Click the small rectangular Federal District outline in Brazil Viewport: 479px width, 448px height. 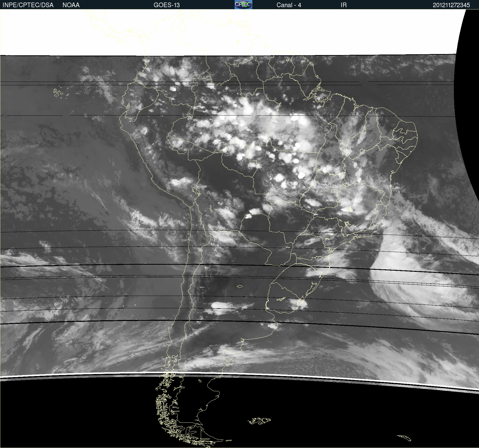(x=334, y=191)
